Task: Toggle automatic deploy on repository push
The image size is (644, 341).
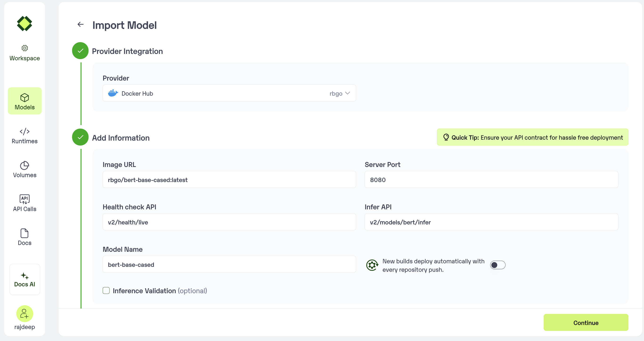Action: click(x=497, y=265)
